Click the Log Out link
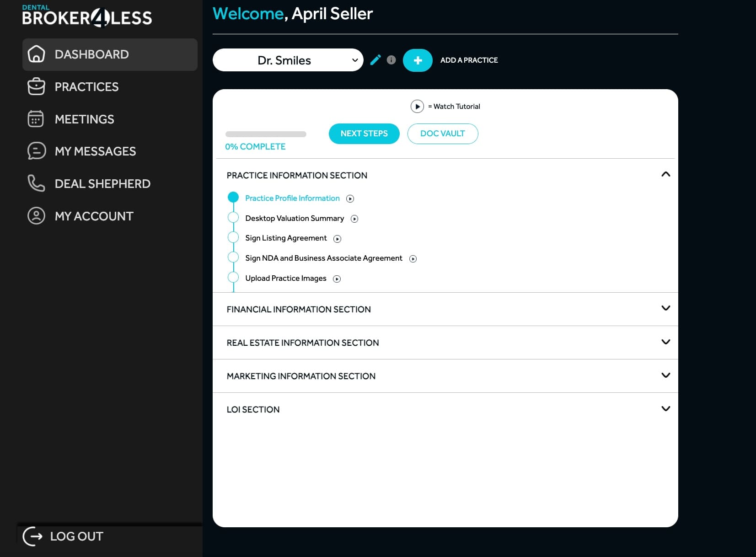 click(x=76, y=536)
